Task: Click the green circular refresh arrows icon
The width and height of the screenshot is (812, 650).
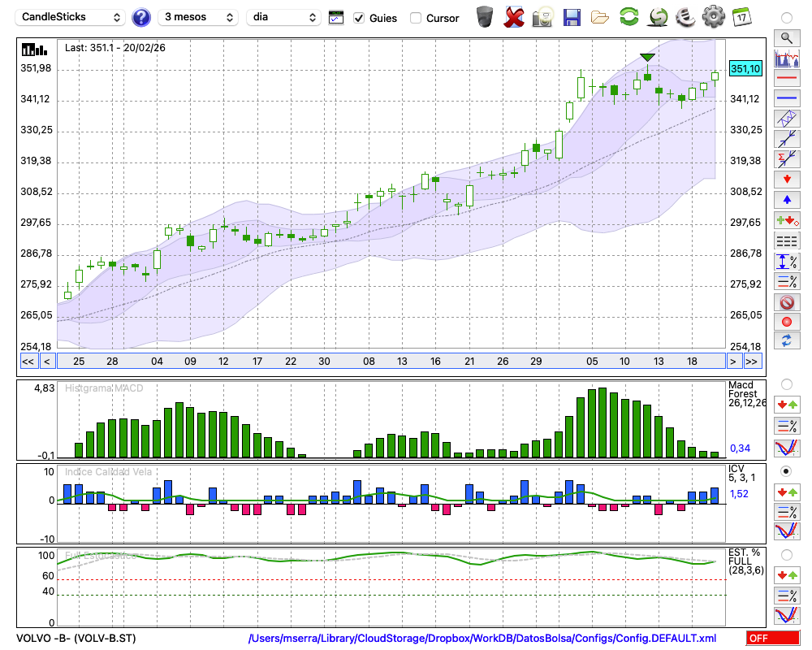Action: (x=628, y=17)
